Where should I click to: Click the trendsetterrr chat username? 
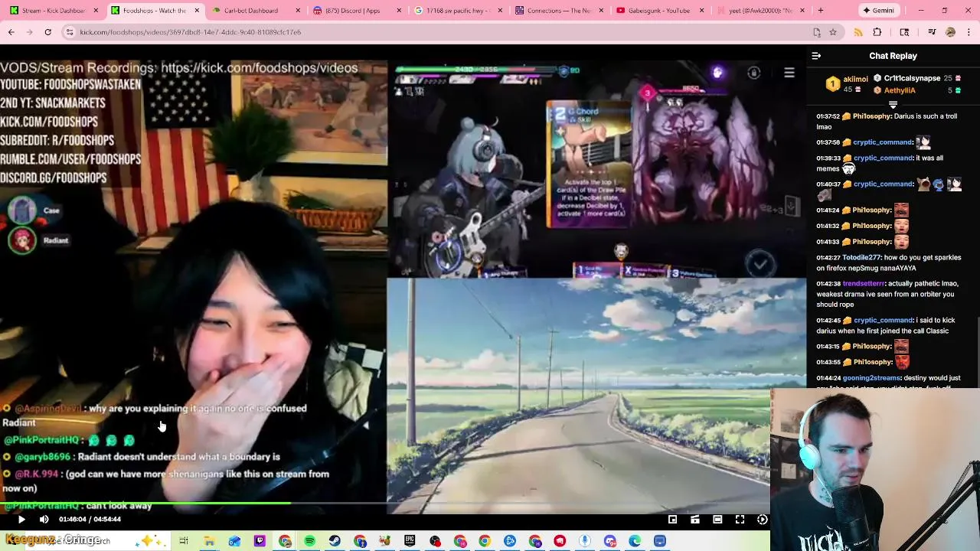pyautogui.click(x=864, y=283)
